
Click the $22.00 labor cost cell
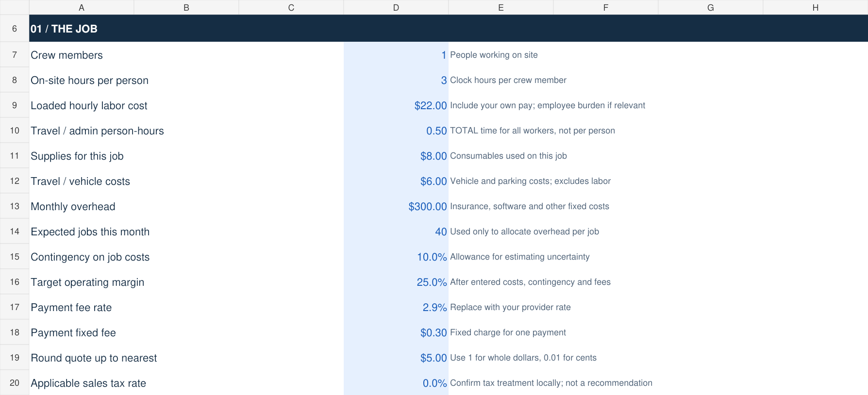click(396, 105)
